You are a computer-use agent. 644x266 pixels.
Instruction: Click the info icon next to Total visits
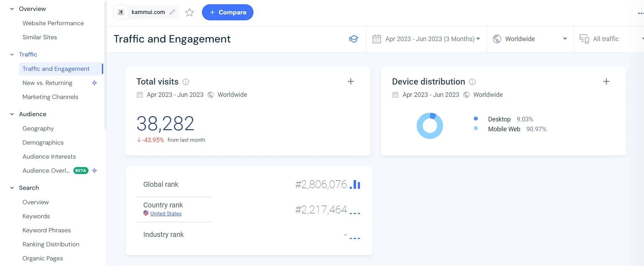pos(186,82)
